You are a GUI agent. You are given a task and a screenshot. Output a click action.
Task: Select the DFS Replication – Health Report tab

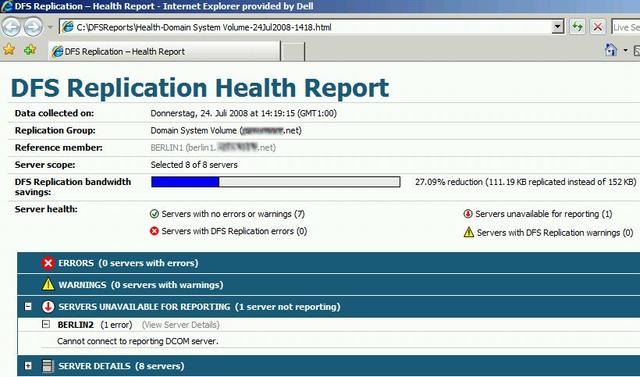pos(164,51)
